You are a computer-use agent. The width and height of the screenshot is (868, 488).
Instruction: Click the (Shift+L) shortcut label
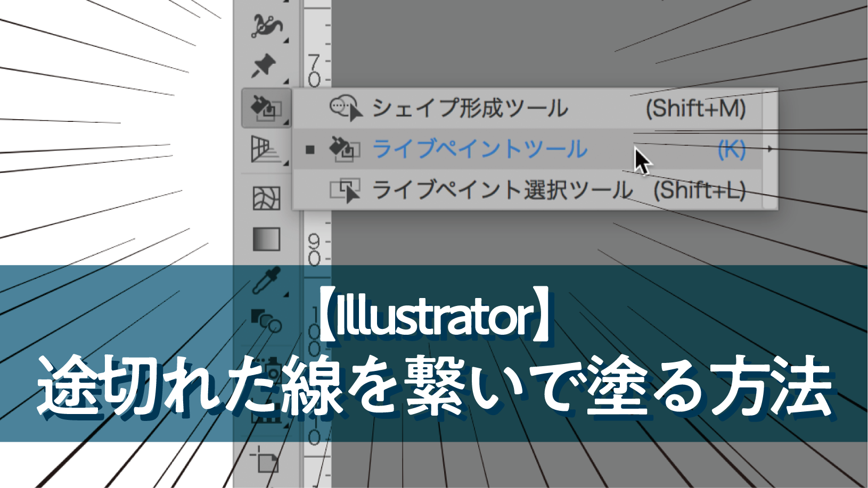pyautogui.click(x=700, y=191)
